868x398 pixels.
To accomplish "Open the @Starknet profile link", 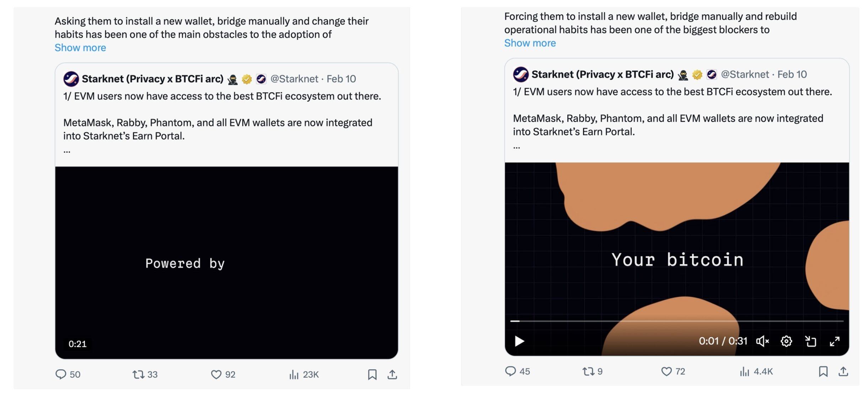I will pos(294,79).
